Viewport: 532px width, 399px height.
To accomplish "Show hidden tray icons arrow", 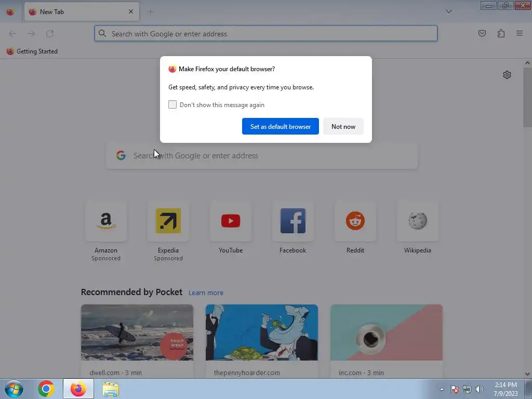I will (442, 389).
